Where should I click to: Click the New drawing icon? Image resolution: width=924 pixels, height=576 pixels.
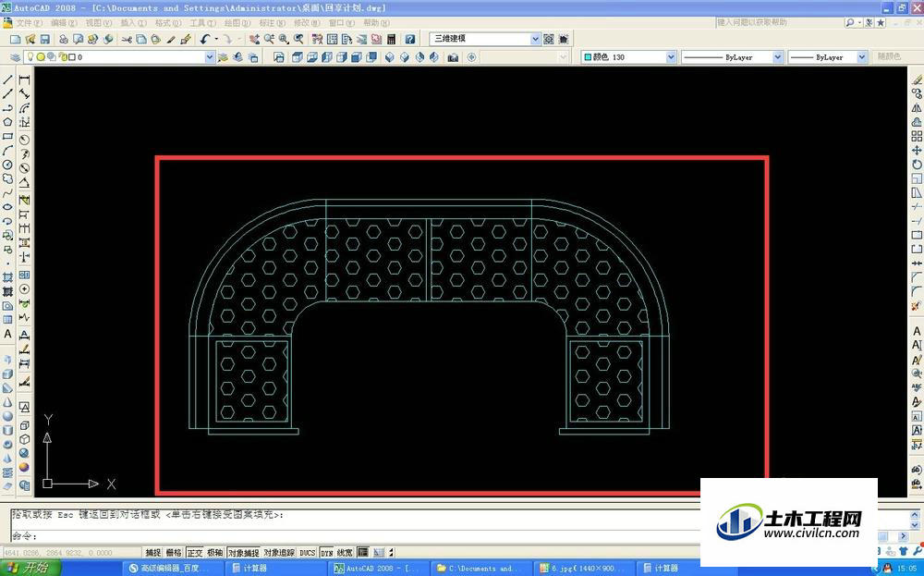click(x=16, y=39)
